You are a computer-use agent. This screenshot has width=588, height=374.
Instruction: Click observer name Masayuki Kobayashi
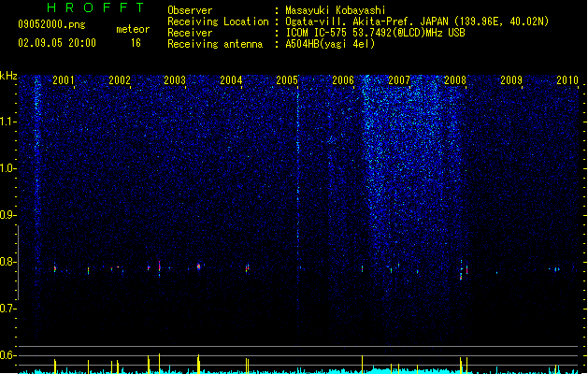pyautogui.click(x=336, y=10)
